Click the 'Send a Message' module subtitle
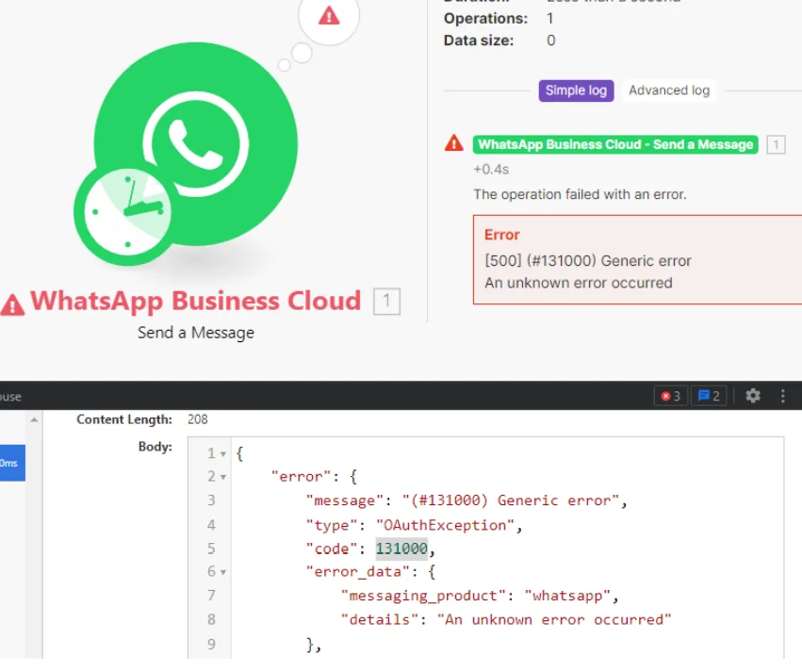 (196, 333)
